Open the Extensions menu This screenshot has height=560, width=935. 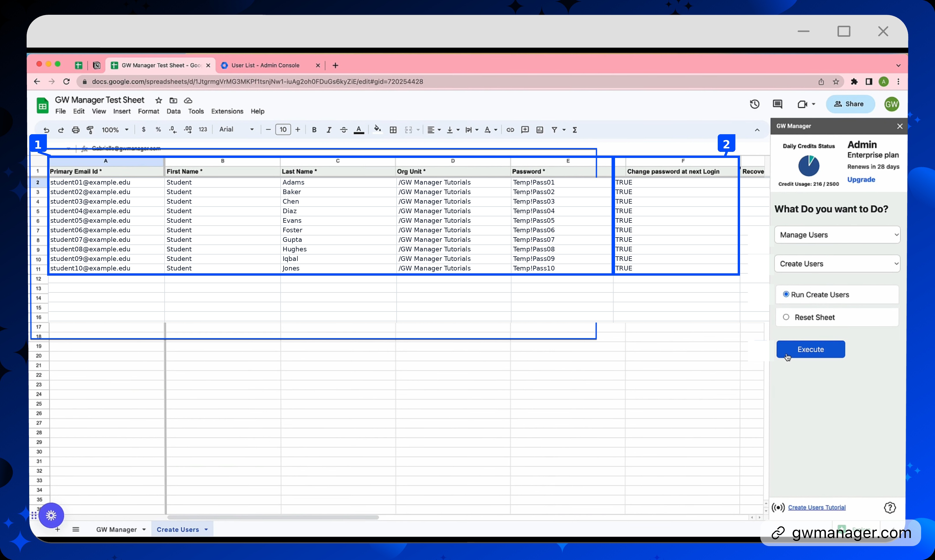[227, 111]
